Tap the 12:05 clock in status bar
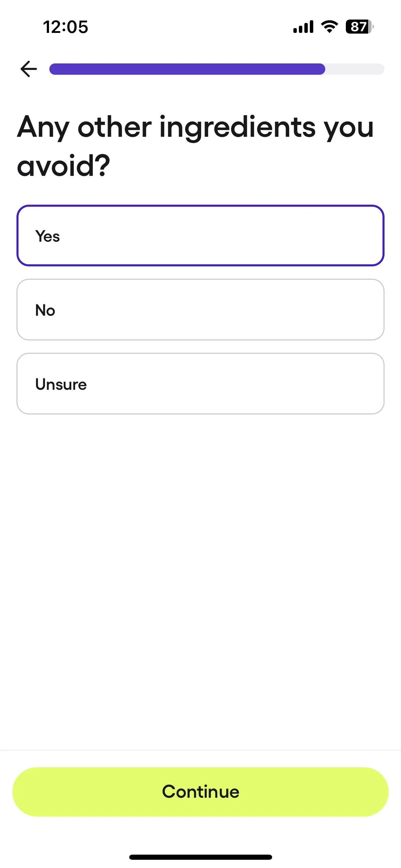This screenshot has height=868, width=401. tap(65, 27)
